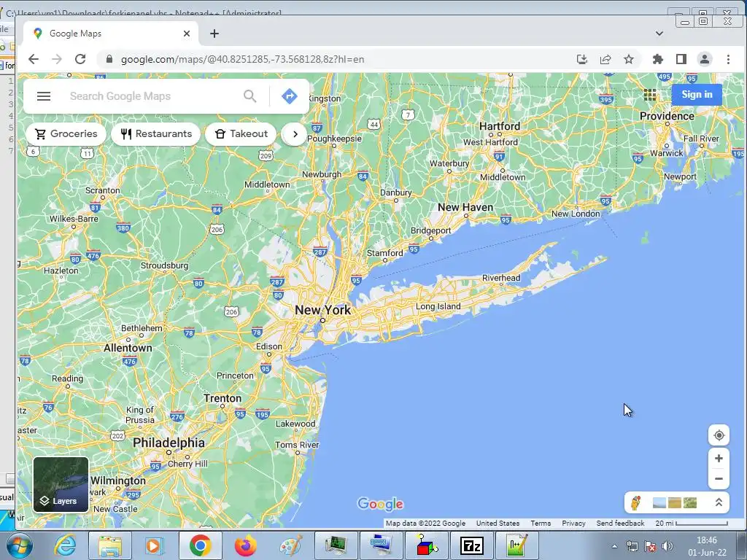Click the address bar URL

click(x=242, y=60)
